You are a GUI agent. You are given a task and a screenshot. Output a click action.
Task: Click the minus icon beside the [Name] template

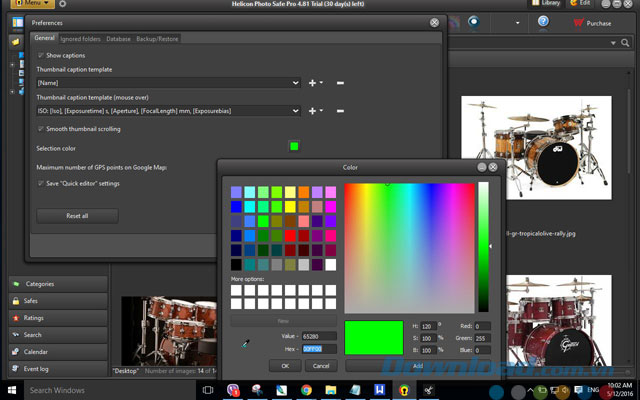click(340, 82)
